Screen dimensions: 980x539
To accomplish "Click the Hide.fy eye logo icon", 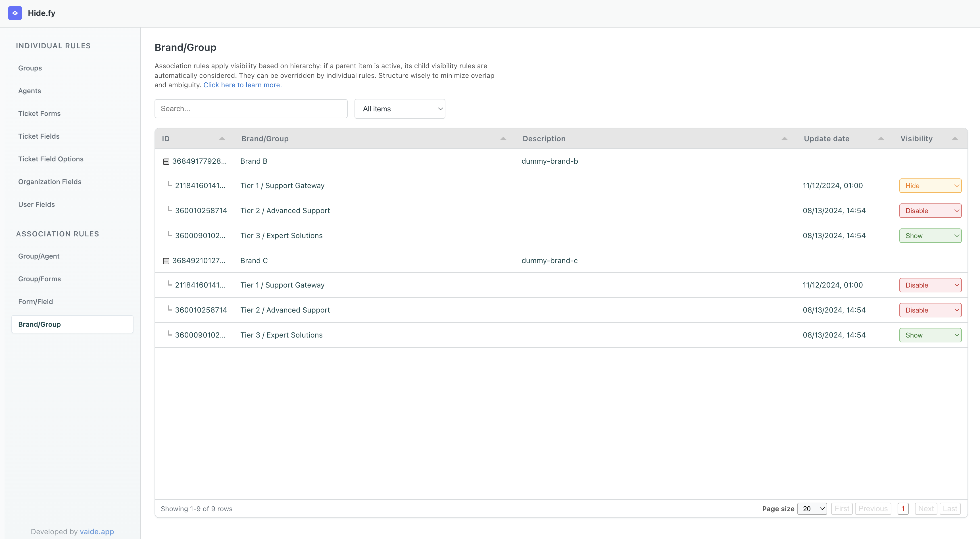I will click(15, 13).
